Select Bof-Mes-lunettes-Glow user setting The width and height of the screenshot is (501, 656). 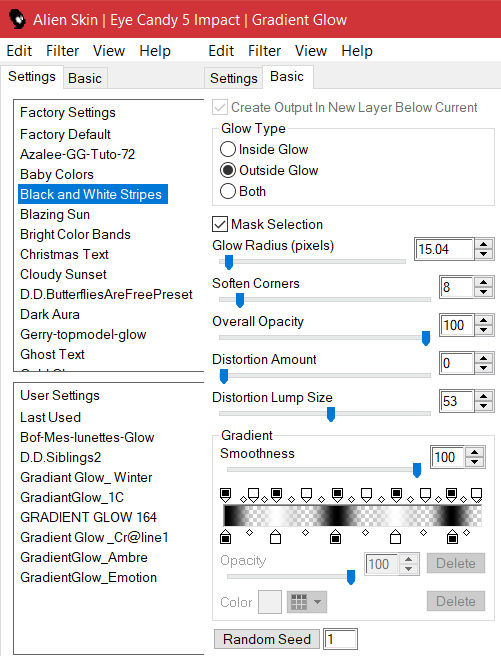tap(87, 437)
